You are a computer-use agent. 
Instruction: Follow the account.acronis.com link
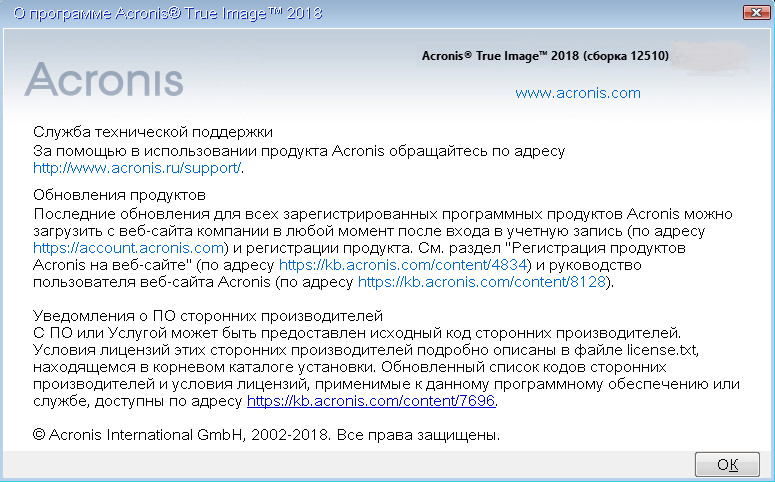click(129, 248)
